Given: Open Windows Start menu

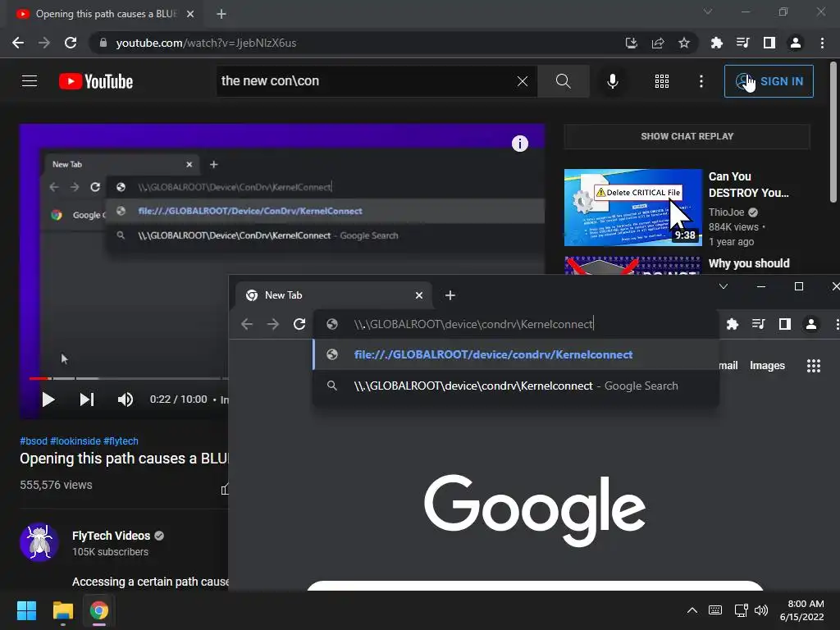Looking at the screenshot, I should click(26, 610).
